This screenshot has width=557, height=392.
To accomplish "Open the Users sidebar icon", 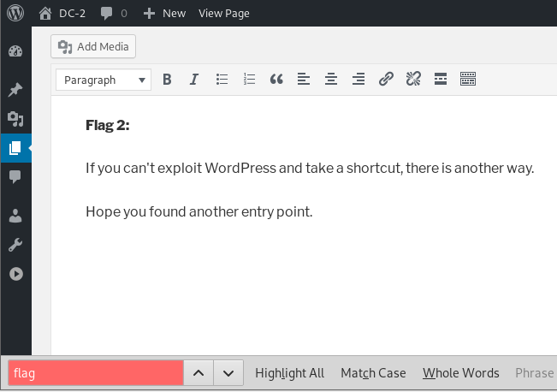I will [x=15, y=216].
